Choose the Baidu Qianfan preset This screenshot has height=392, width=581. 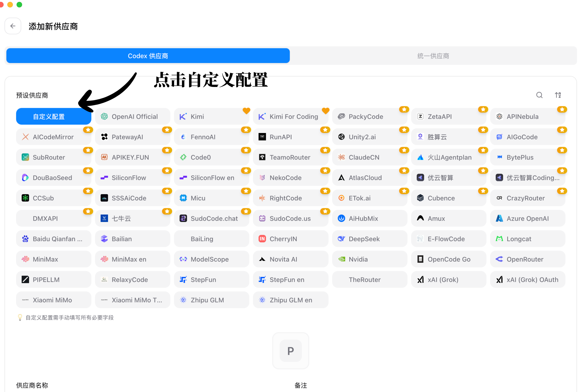tap(54, 239)
